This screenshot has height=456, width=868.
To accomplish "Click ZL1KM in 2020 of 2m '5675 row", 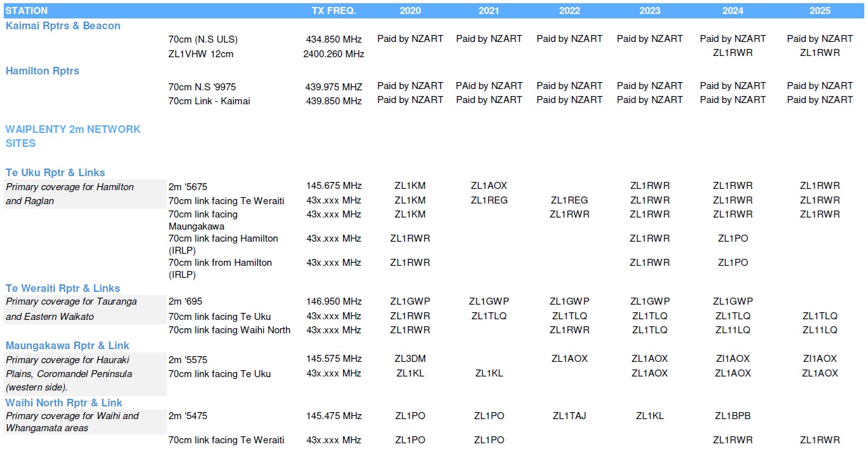I will pyautogui.click(x=410, y=186).
